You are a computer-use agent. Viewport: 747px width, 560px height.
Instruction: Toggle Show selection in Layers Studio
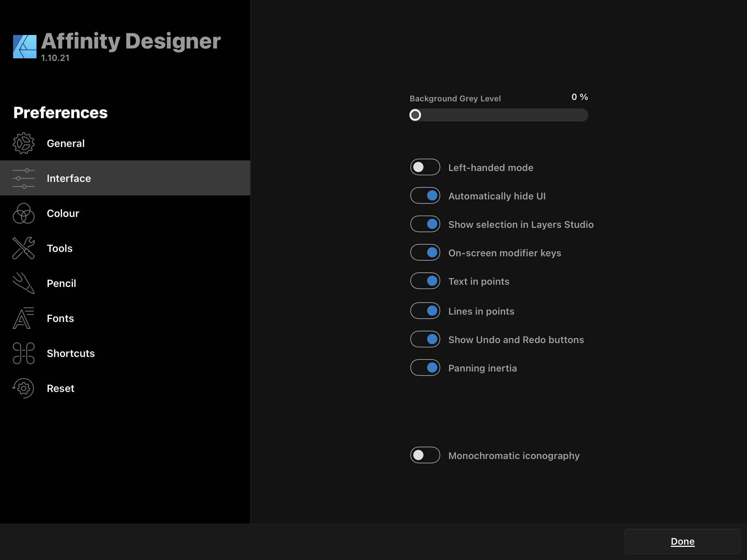point(425,224)
